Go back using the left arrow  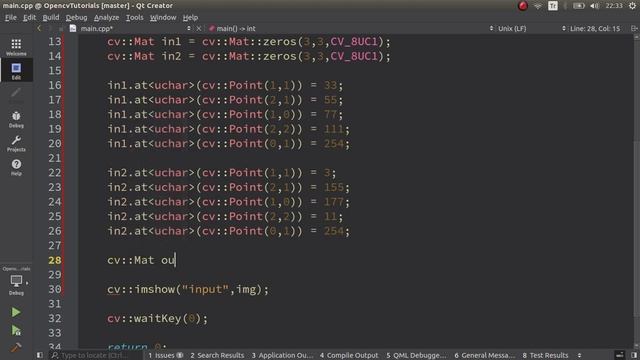coord(39,28)
